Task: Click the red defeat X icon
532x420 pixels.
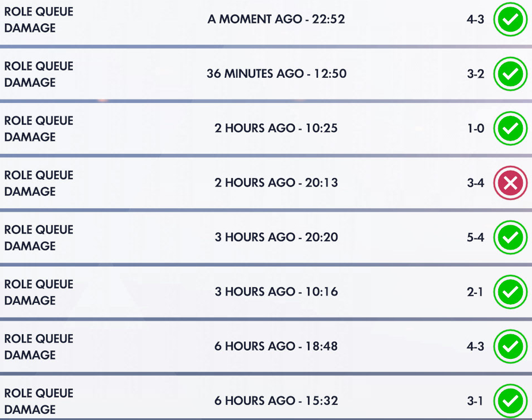Action: point(510,183)
